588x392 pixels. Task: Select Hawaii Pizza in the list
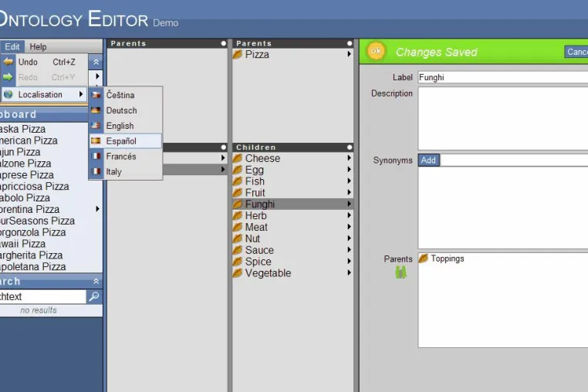pos(22,243)
